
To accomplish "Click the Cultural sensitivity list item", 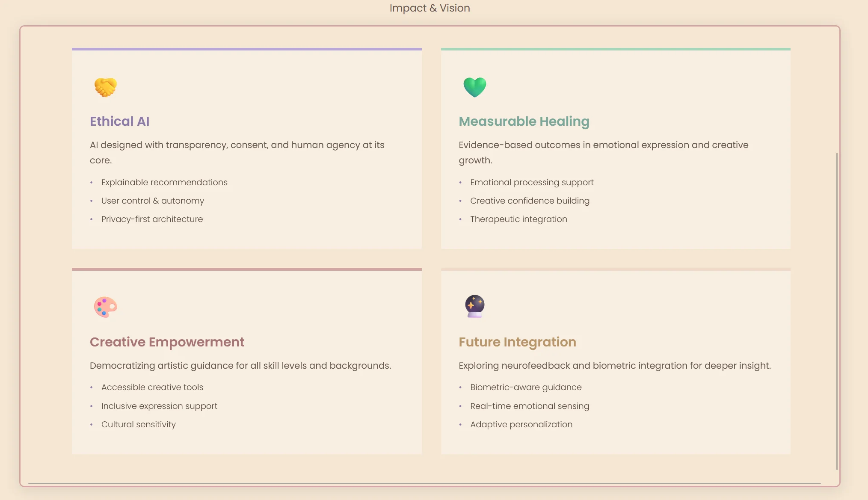I will [x=138, y=425].
